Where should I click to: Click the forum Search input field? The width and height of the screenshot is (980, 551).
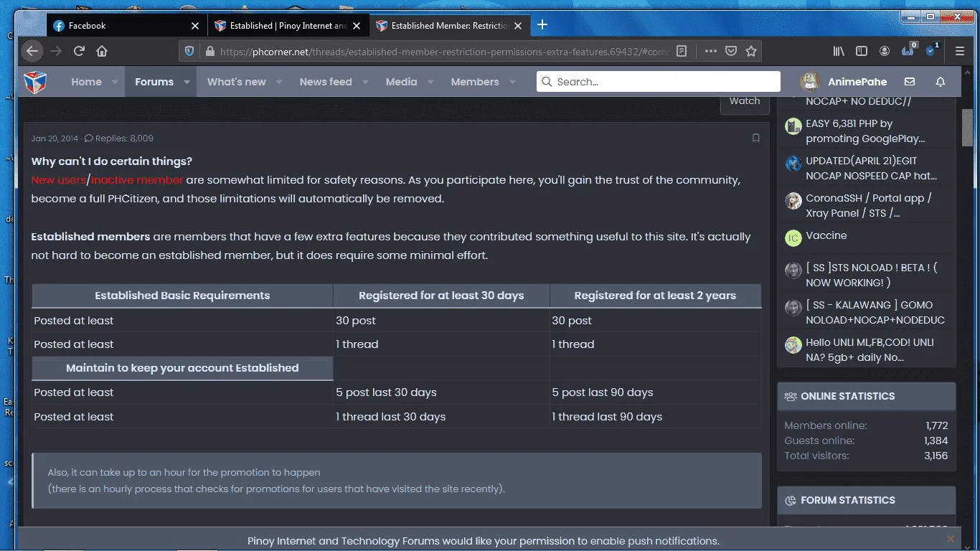pyautogui.click(x=658, y=82)
